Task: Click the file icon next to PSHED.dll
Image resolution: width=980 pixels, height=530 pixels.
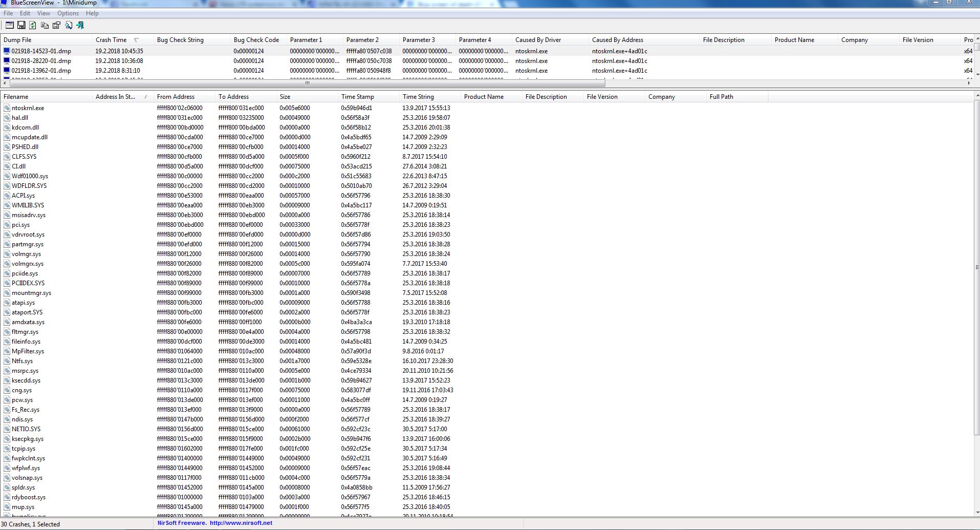Action: (7, 147)
